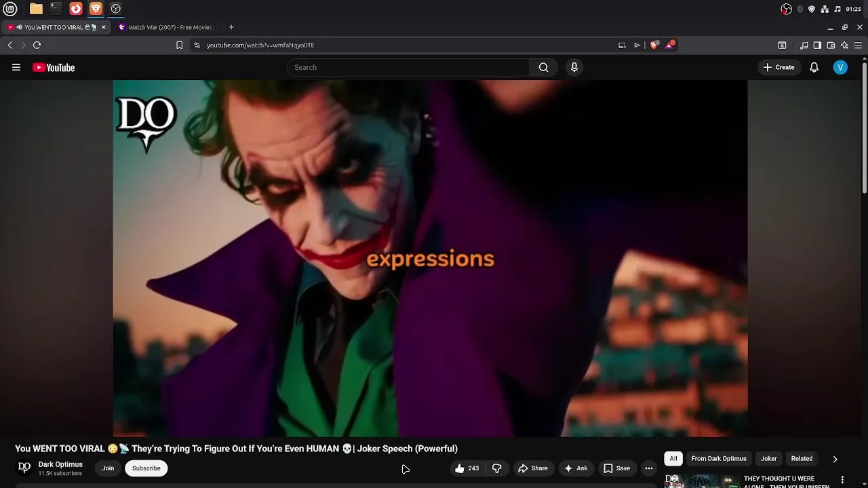Screen dimensions: 868x488
Task: Share this video
Action: pyautogui.click(x=532, y=468)
